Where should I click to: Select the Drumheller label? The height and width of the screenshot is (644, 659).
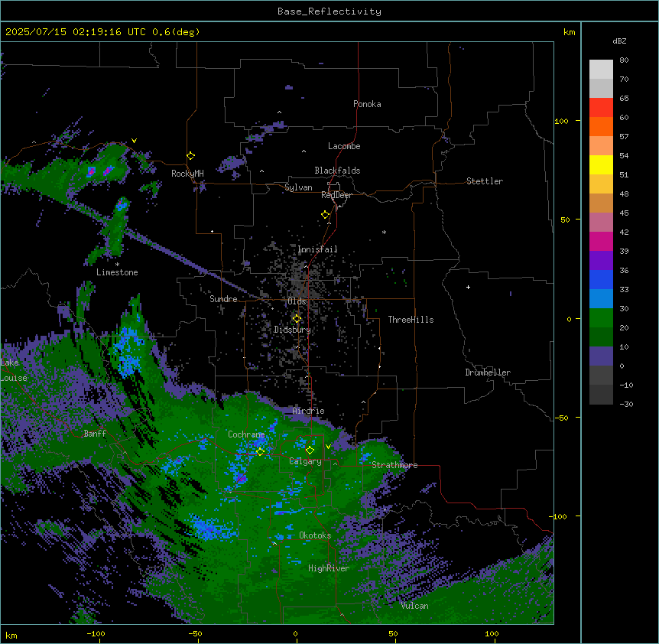tap(488, 372)
